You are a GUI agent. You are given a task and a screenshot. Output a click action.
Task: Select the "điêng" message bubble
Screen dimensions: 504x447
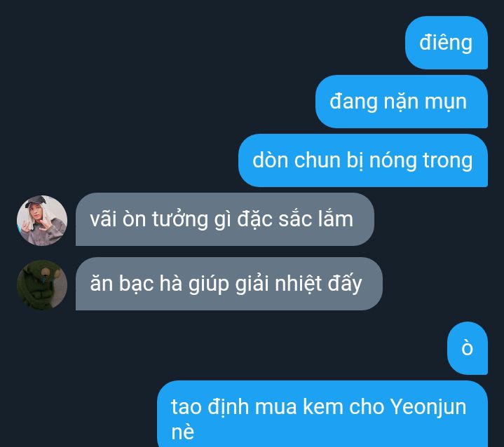(x=447, y=43)
